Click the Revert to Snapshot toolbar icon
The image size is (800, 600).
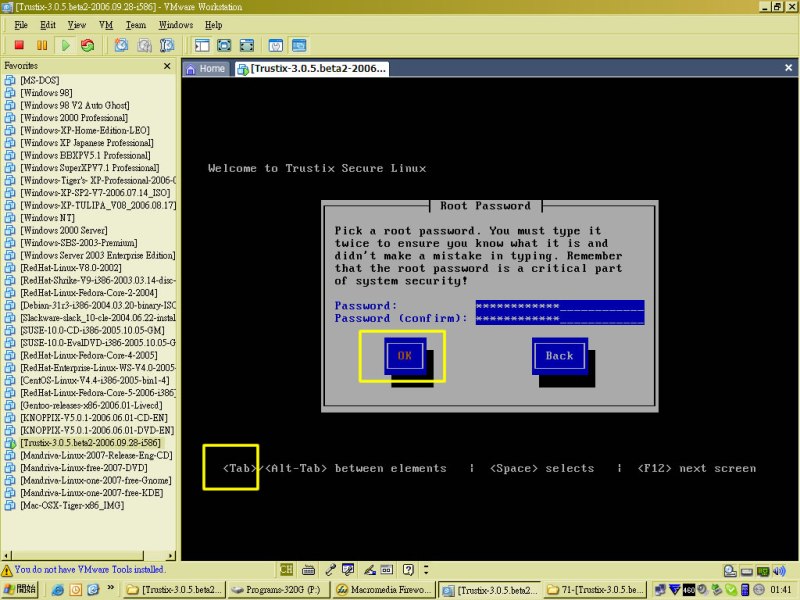tap(144, 45)
